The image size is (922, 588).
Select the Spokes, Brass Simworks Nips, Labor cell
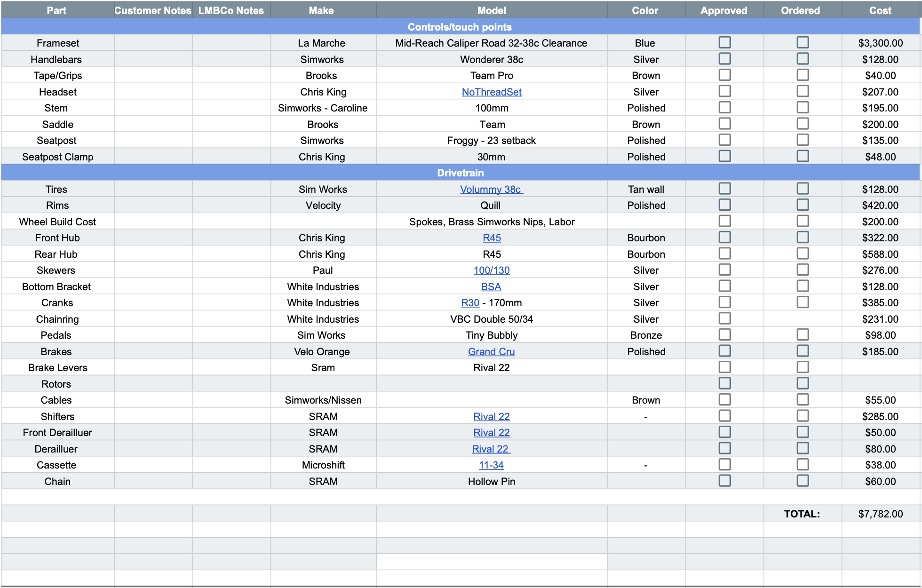click(492, 222)
